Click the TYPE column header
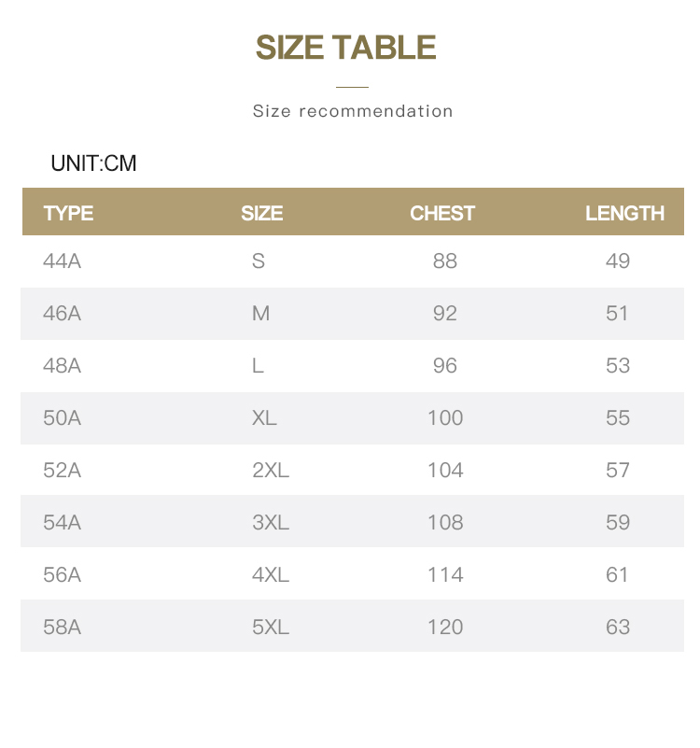This screenshot has height=748, width=700. pyautogui.click(x=68, y=213)
